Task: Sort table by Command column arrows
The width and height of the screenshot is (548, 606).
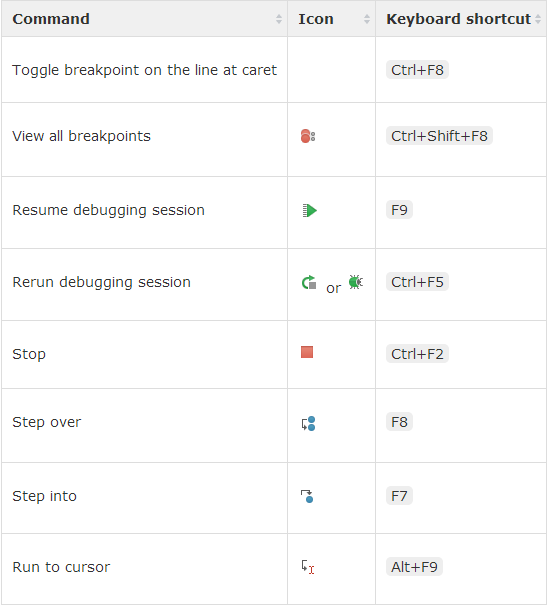Action: click(x=279, y=19)
